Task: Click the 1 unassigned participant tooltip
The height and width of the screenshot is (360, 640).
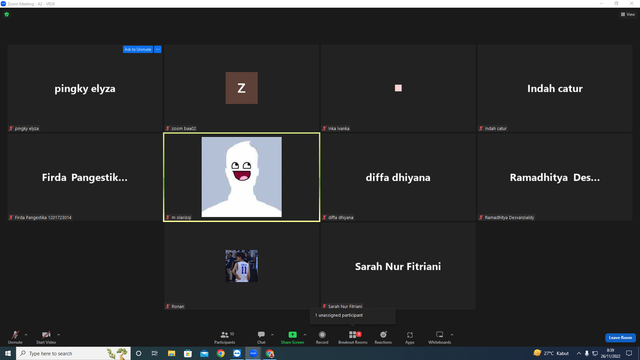Action: click(x=353, y=316)
